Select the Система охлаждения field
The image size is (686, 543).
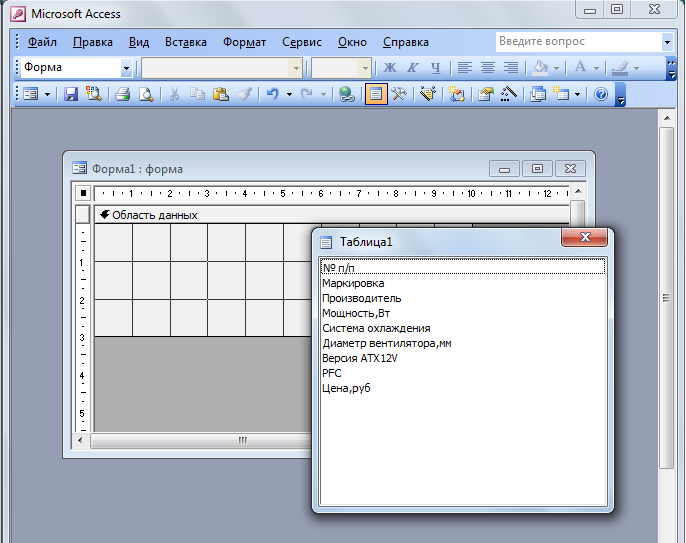click(463, 328)
